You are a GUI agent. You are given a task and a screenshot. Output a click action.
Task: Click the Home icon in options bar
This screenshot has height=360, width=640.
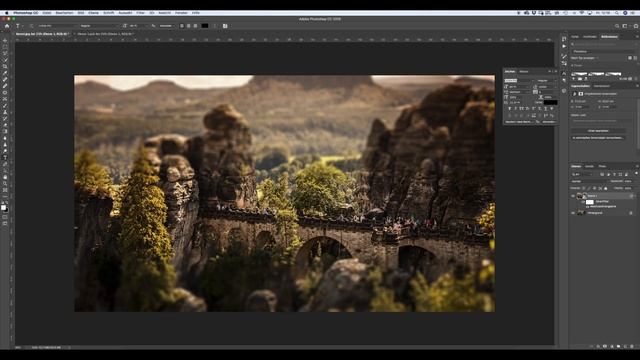[x=7, y=26]
